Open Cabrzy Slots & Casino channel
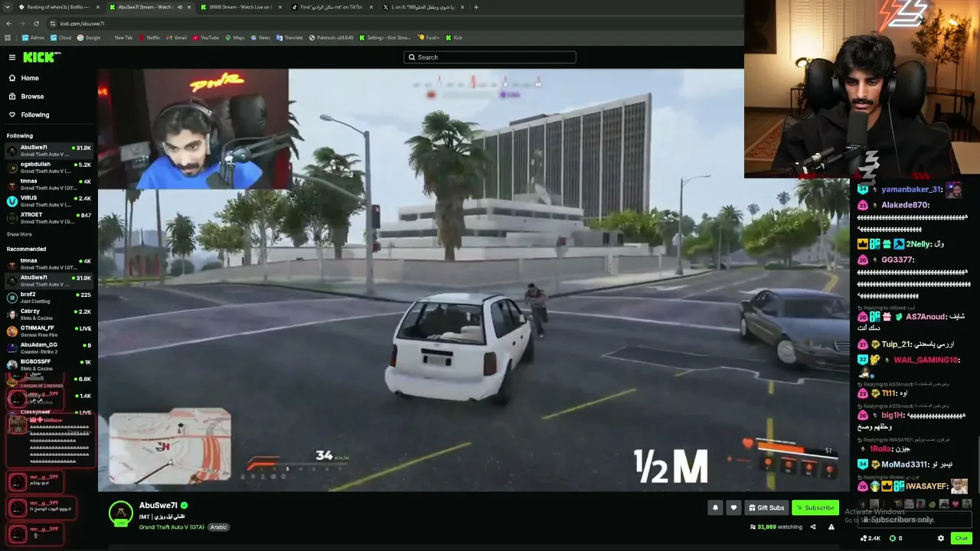Image resolution: width=980 pixels, height=551 pixels. click(x=49, y=315)
